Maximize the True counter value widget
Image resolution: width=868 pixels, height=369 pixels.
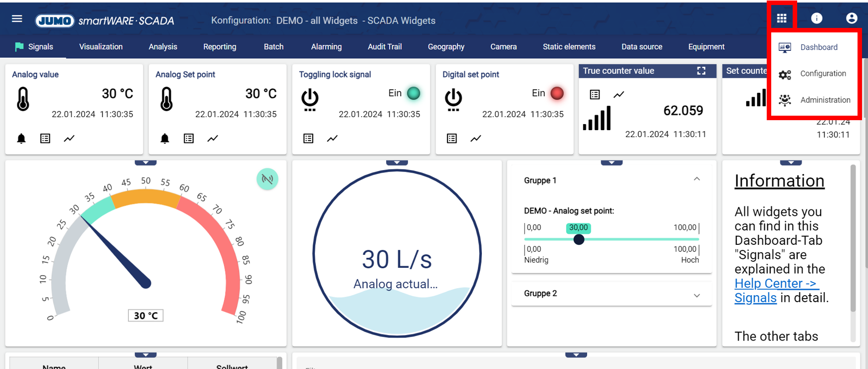[701, 71]
